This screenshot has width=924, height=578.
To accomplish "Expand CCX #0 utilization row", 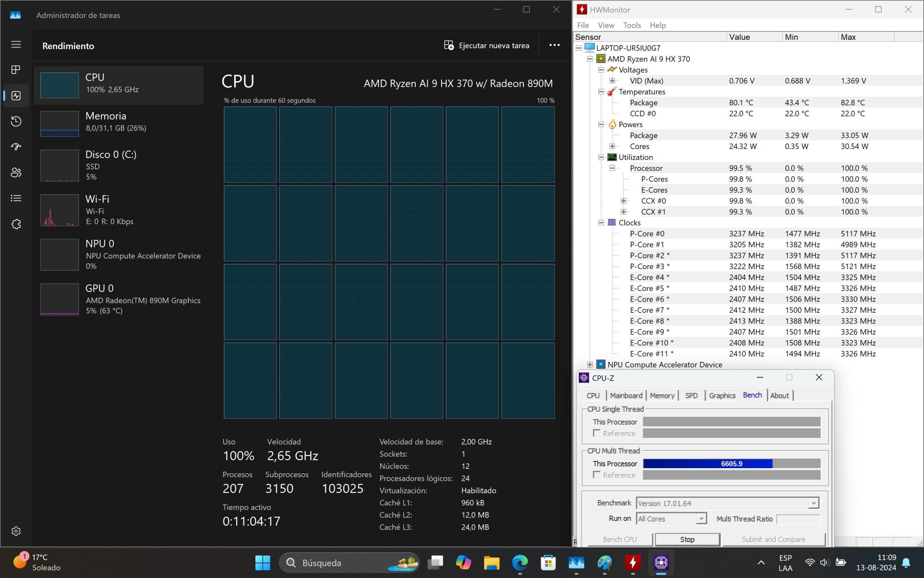I will click(623, 201).
